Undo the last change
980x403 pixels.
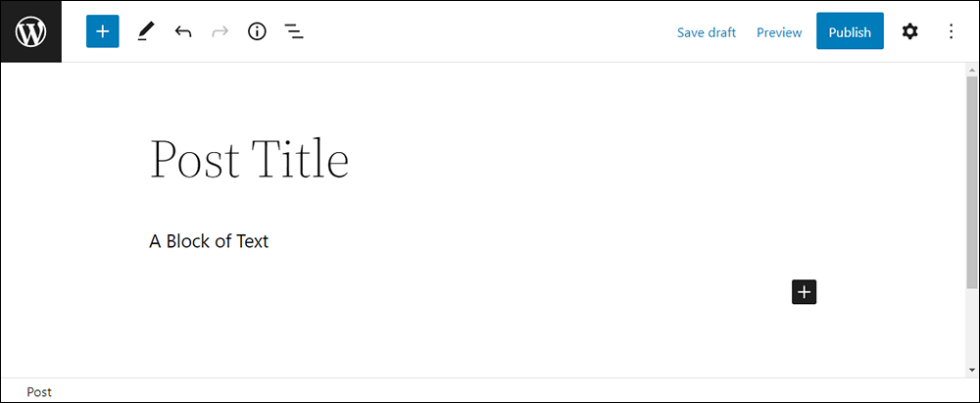[183, 32]
